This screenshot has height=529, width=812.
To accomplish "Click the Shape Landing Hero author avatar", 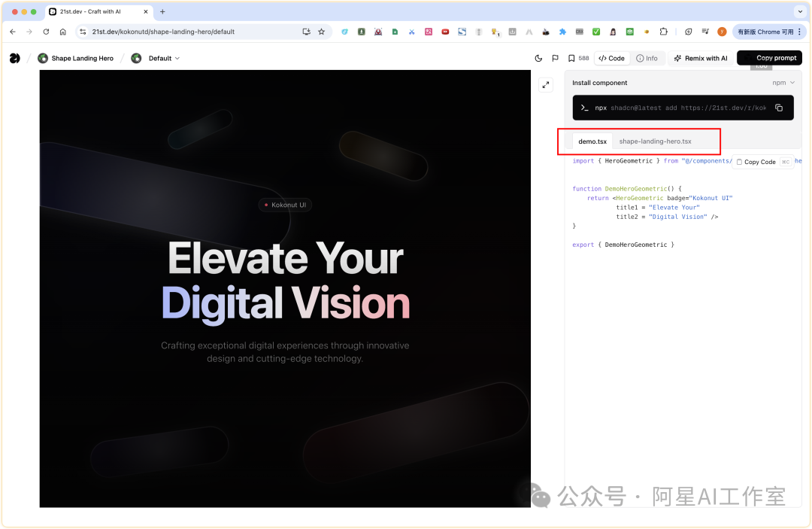I will coord(43,58).
